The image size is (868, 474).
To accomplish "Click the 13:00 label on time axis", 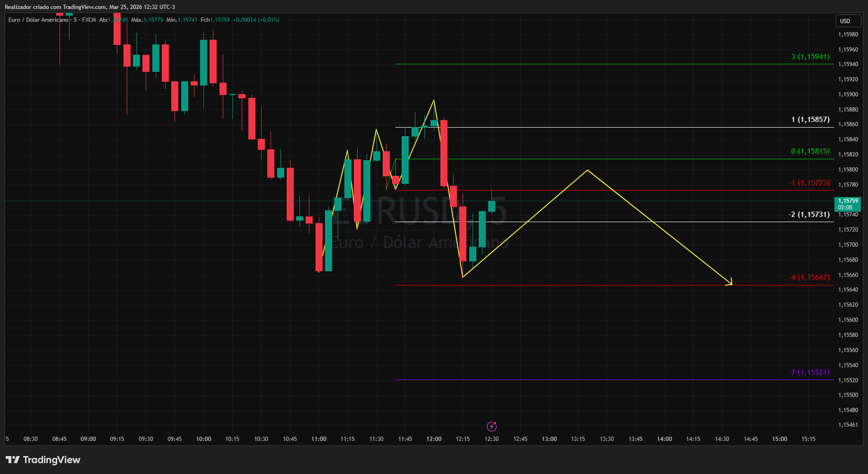I will coord(549,439).
